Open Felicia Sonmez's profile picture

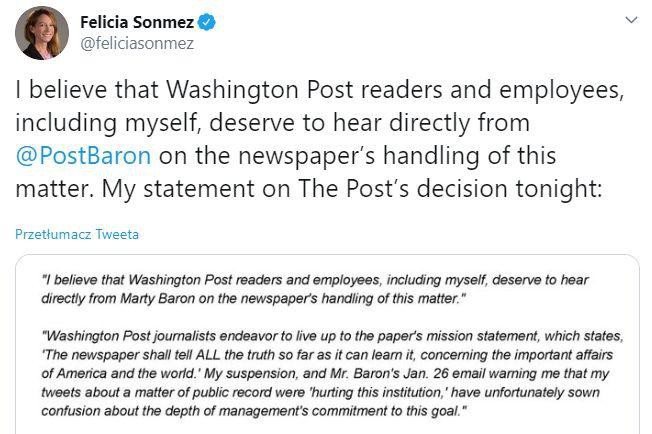(x=42, y=32)
